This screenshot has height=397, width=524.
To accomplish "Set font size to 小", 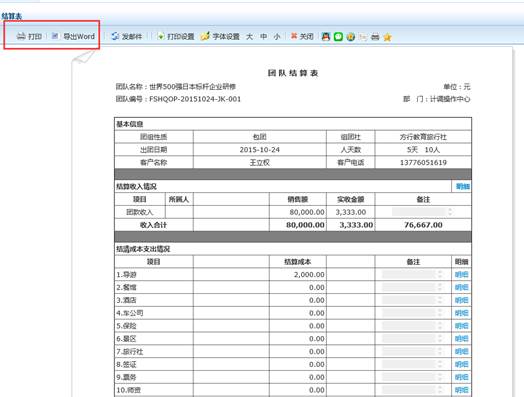I will coord(277,36).
